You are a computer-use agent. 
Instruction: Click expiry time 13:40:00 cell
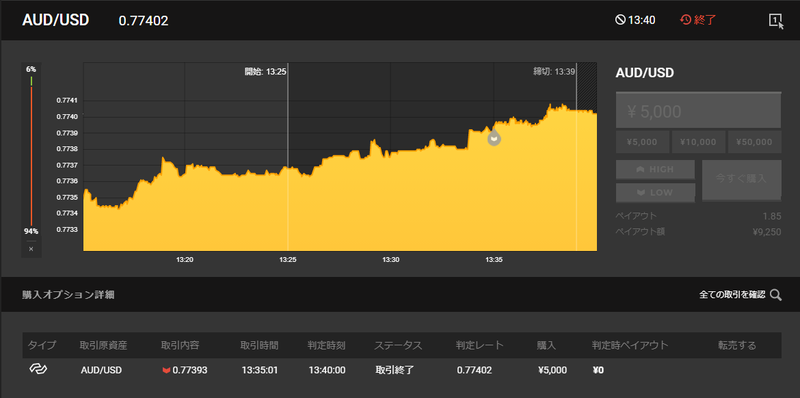pyautogui.click(x=327, y=370)
